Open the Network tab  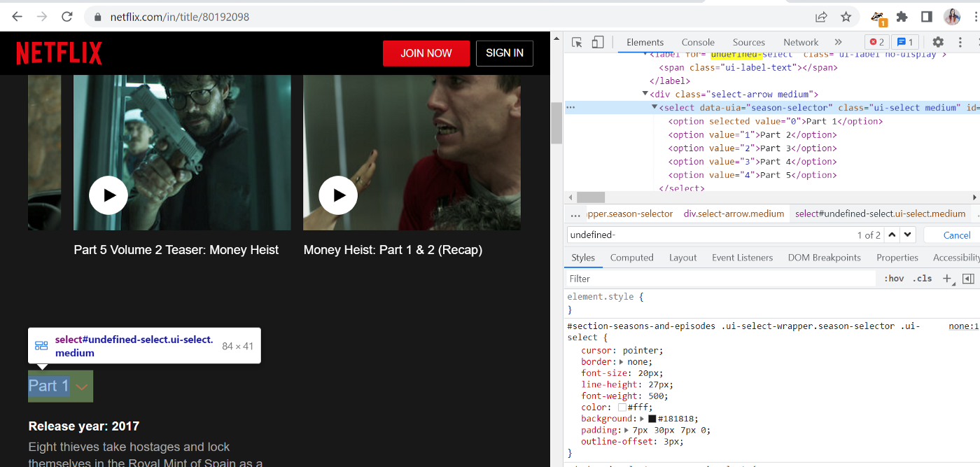(801, 43)
